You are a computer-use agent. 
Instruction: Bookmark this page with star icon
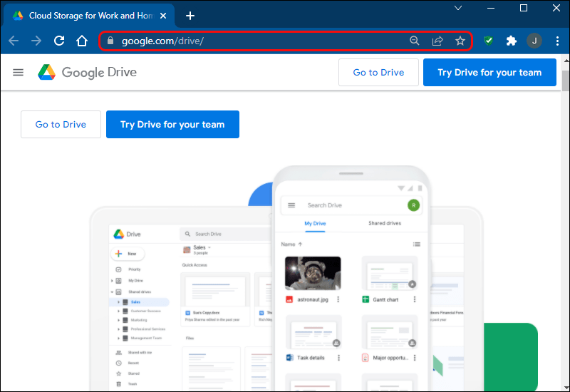(x=460, y=41)
